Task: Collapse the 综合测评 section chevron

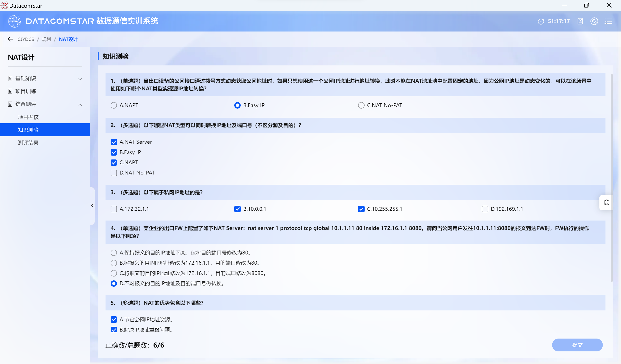Action: click(x=80, y=105)
